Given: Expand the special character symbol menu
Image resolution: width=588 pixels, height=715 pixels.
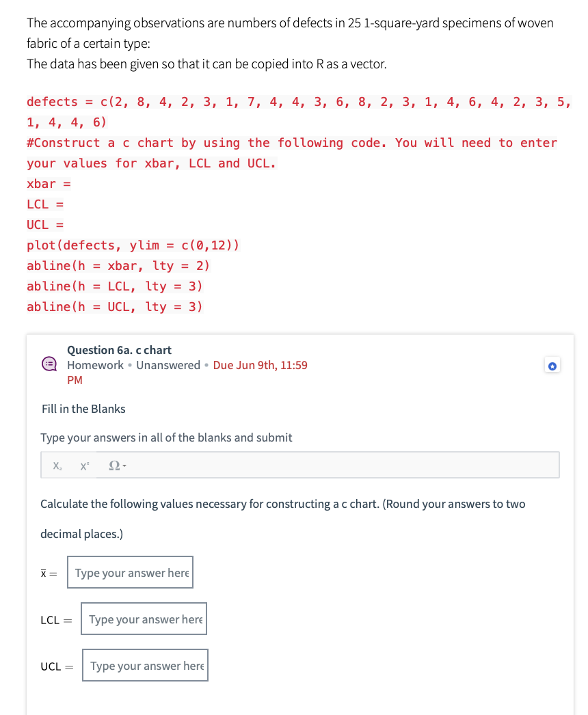Looking at the screenshot, I should point(116,465).
